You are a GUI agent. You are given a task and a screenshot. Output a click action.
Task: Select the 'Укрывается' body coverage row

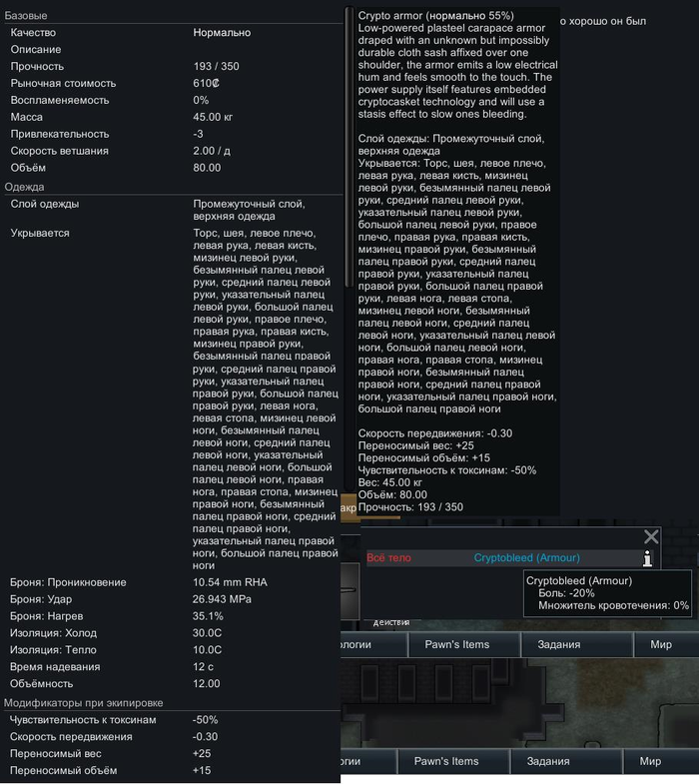click(173, 399)
